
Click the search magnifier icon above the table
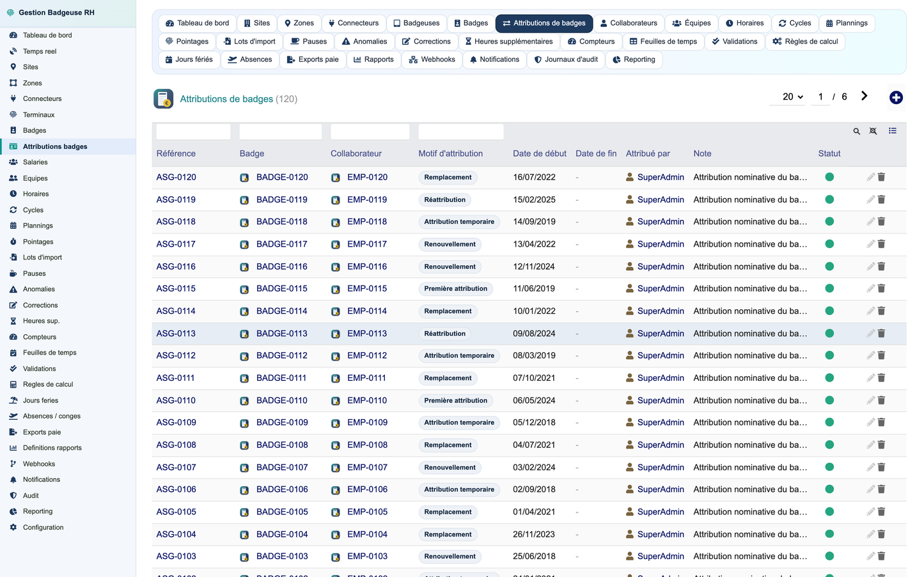click(x=856, y=131)
